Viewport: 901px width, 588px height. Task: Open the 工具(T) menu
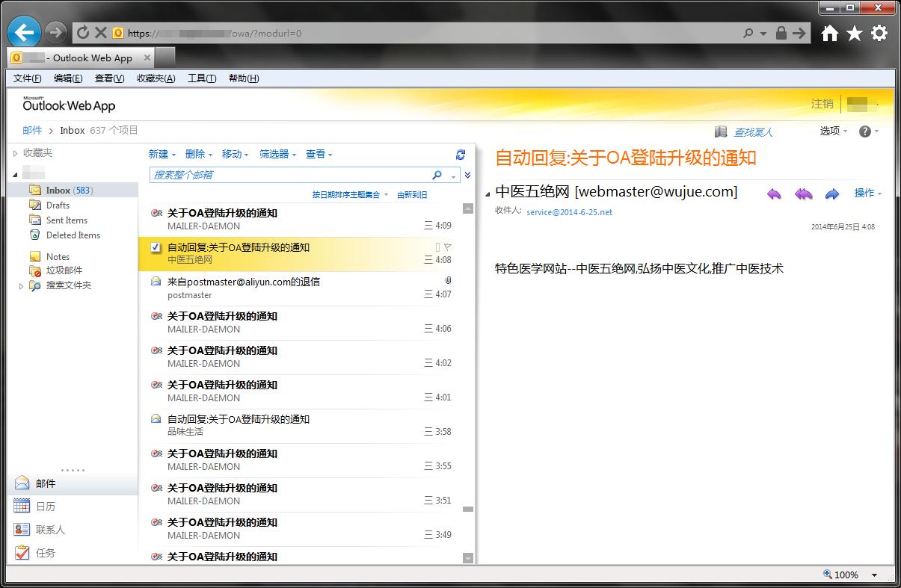[201, 78]
